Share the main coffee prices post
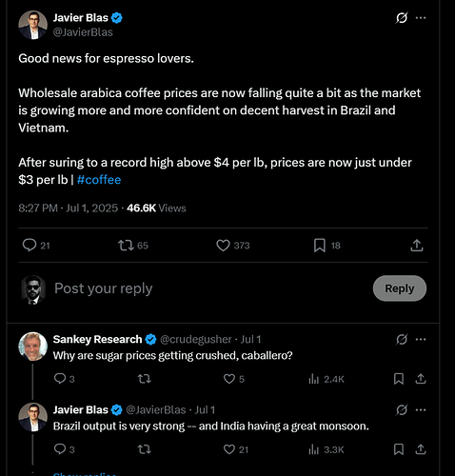The height and width of the screenshot is (476, 455). pyautogui.click(x=417, y=246)
